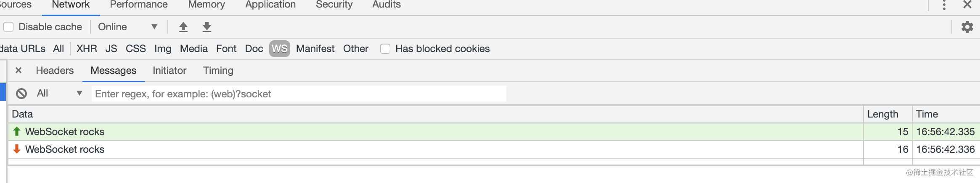
Task: Click the import HAR upload arrow icon
Action: click(x=183, y=27)
